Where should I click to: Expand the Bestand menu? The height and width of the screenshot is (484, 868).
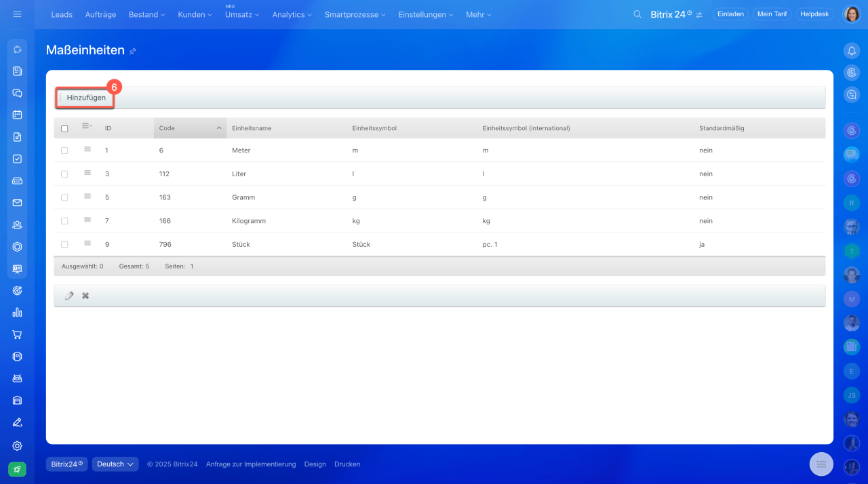(146, 14)
